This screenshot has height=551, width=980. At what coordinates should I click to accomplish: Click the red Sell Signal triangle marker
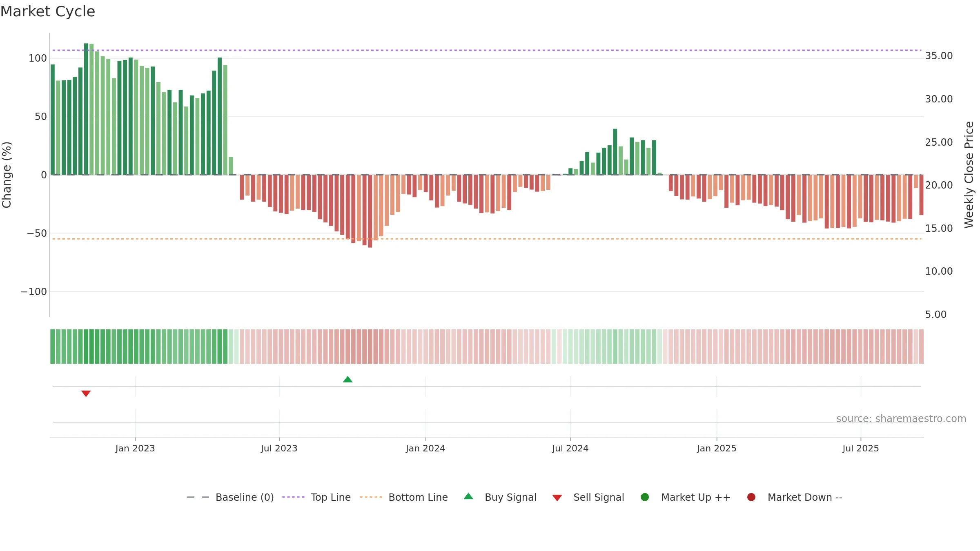click(x=86, y=393)
